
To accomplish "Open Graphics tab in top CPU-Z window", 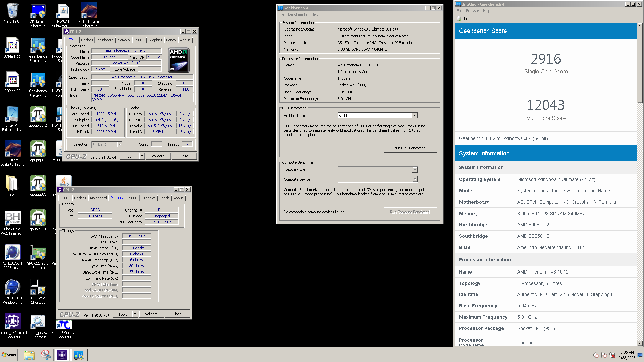I will point(155,40).
